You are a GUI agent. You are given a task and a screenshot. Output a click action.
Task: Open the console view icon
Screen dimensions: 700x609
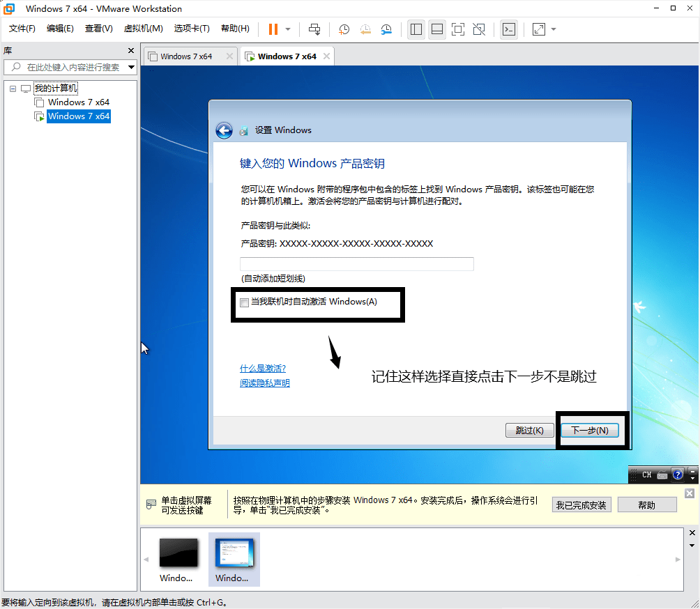509,29
